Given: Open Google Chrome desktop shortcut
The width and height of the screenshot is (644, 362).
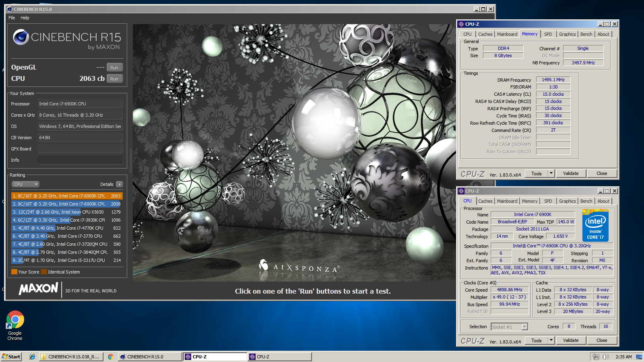Looking at the screenshot, I should [15, 325].
